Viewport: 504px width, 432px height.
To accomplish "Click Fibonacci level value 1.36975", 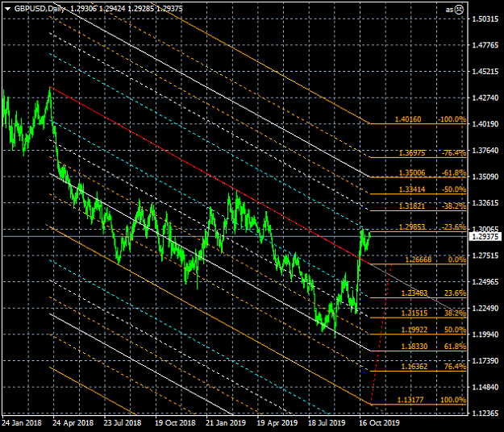I will click(412, 153).
